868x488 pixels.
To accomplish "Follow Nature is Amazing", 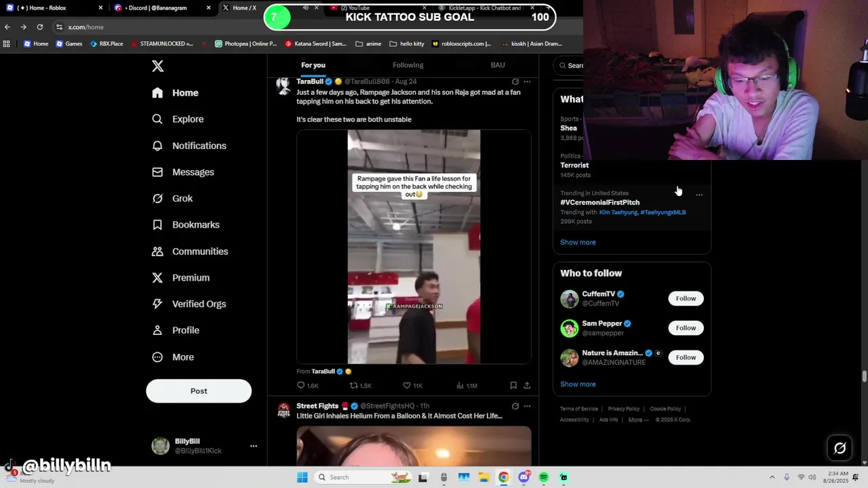I will pos(686,358).
